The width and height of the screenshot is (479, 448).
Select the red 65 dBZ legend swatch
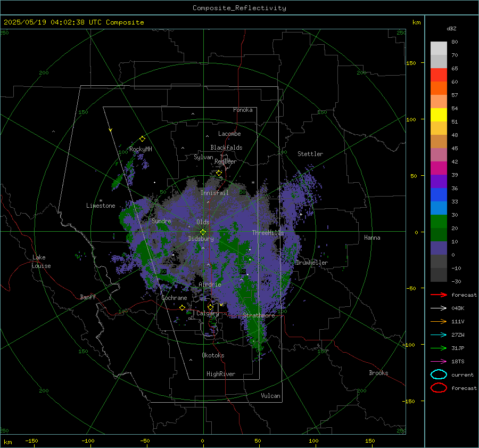(x=439, y=75)
